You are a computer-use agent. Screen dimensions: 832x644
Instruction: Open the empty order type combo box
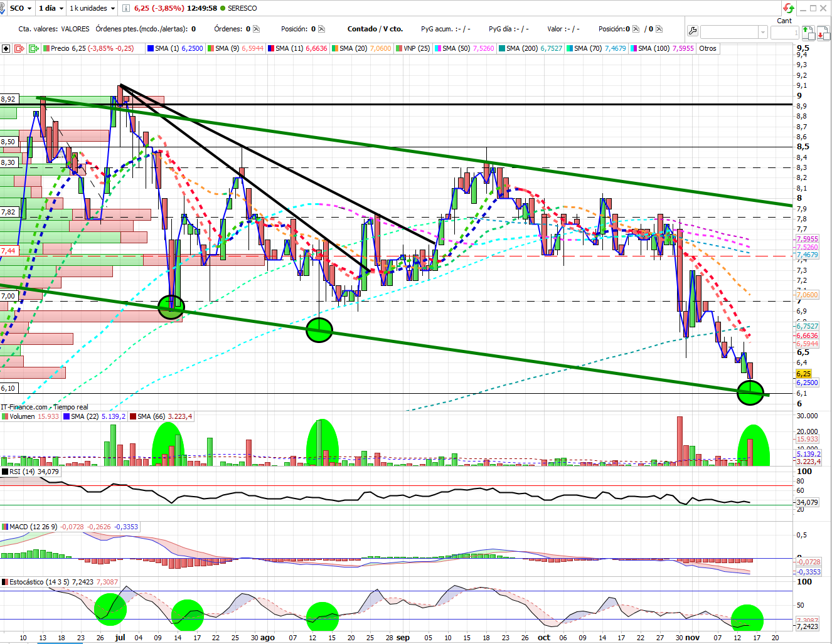[x=733, y=32]
